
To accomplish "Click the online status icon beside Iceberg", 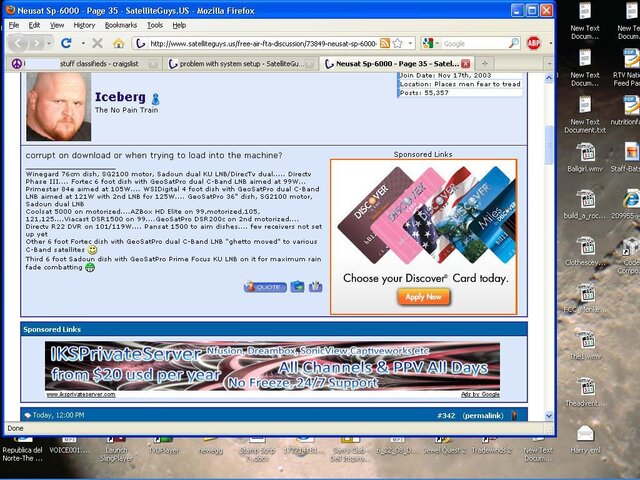I will pyautogui.click(x=156, y=99).
